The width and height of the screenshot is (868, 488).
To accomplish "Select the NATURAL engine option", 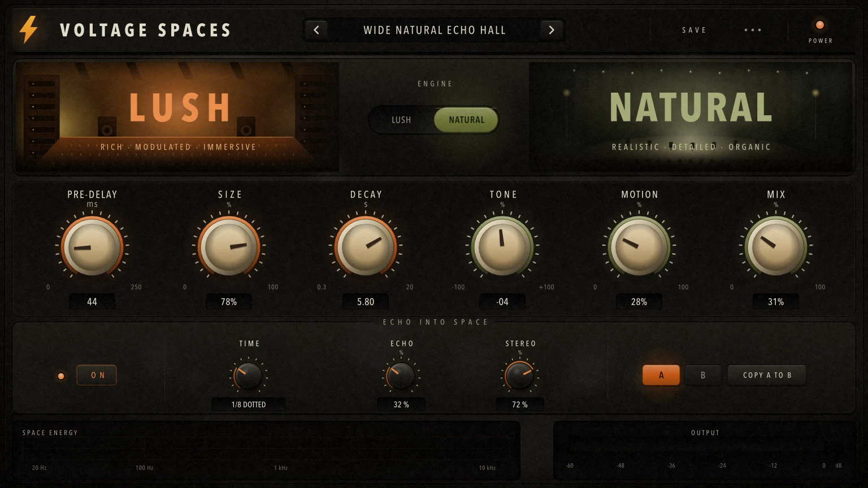I will tap(466, 120).
